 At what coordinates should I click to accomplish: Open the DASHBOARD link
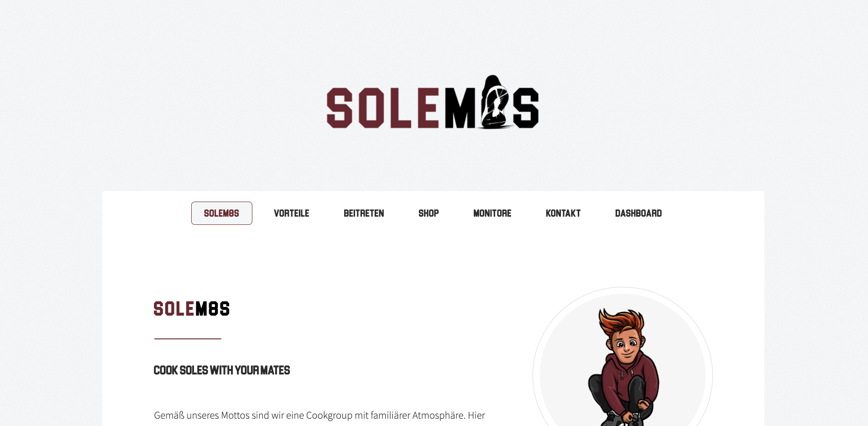tap(638, 213)
